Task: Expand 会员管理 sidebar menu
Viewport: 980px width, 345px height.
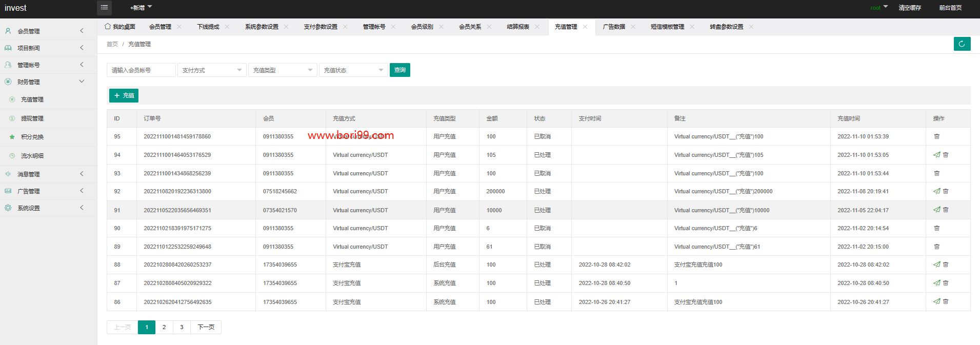Action: (x=48, y=31)
